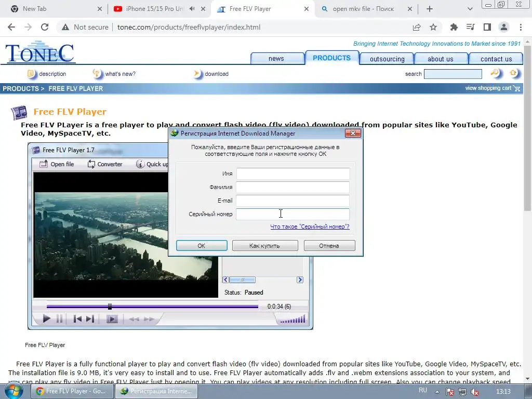Click the Free FLV Player music icon
Screen dimensions: 532x399
click(x=19, y=112)
